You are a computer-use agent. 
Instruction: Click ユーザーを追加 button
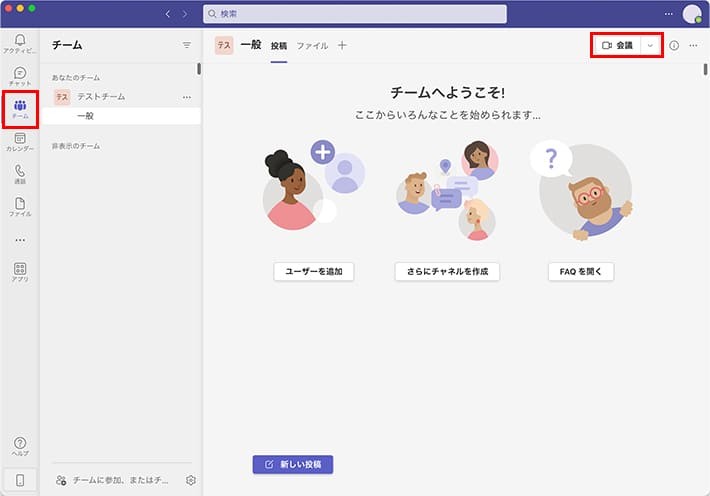pyautogui.click(x=314, y=271)
